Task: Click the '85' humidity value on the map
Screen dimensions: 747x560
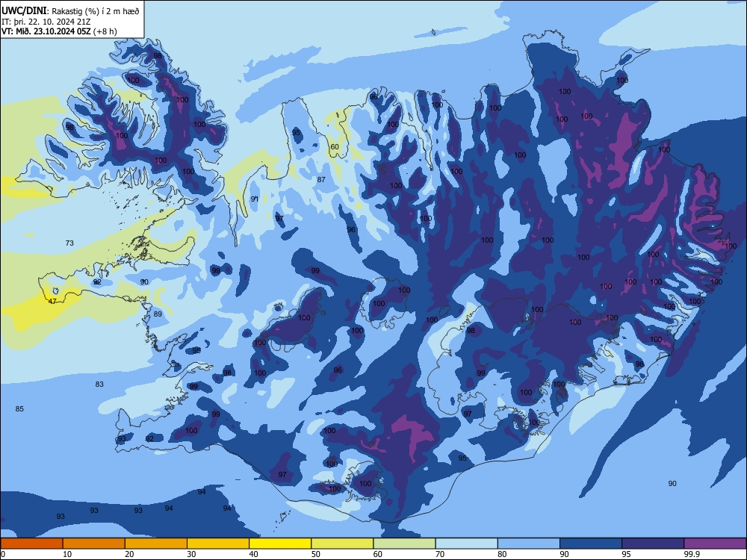Action: click(19, 408)
